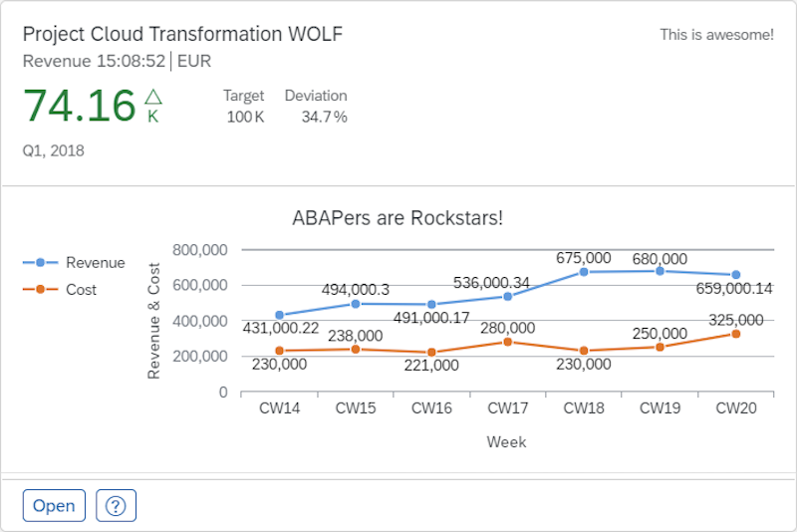797x532 pixels.
Task: Select the Revenue data point for CW16
Action: pos(431,305)
